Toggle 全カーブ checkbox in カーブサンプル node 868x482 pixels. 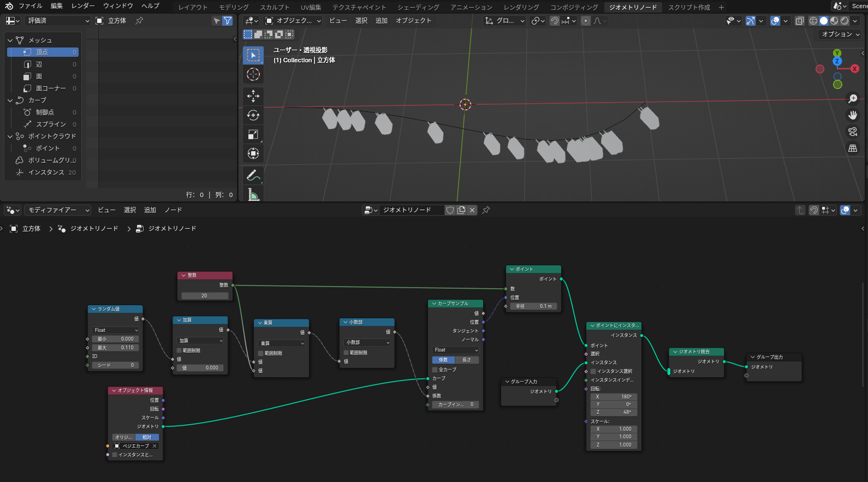click(x=435, y=370)
